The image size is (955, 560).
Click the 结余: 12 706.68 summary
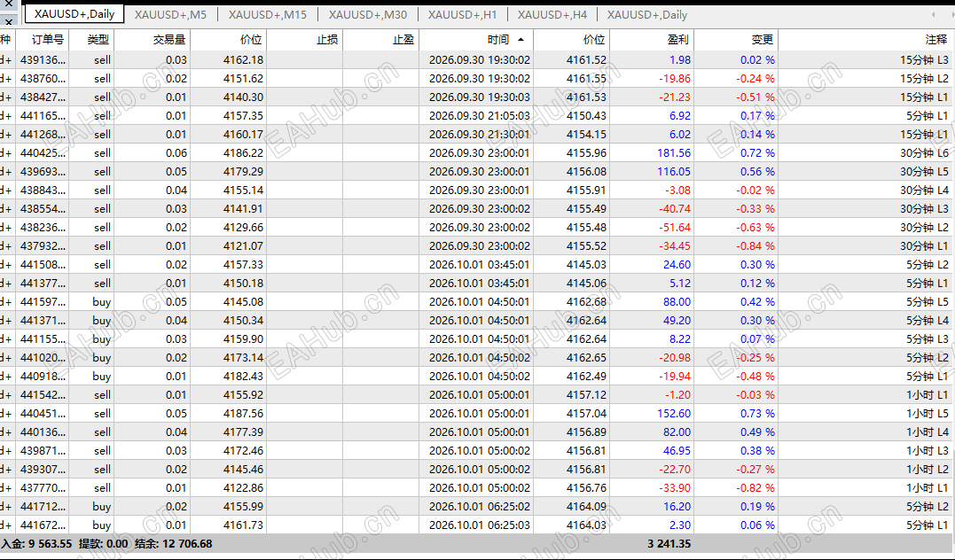[x=174, y=544]
